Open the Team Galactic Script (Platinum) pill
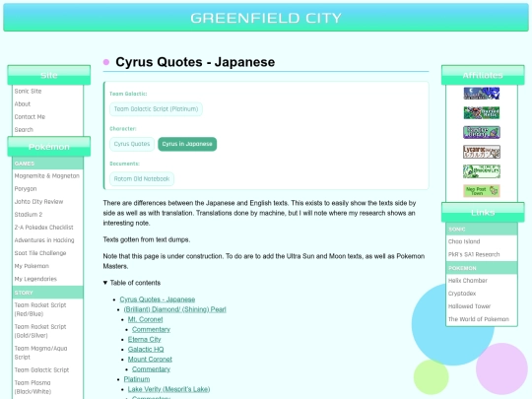 click(156, 109)
